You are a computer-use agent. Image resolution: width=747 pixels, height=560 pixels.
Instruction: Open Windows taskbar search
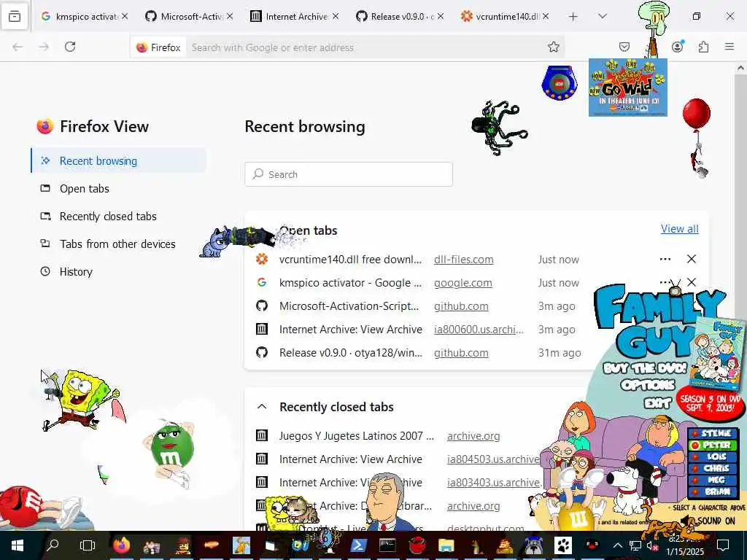tap(53, 545)
